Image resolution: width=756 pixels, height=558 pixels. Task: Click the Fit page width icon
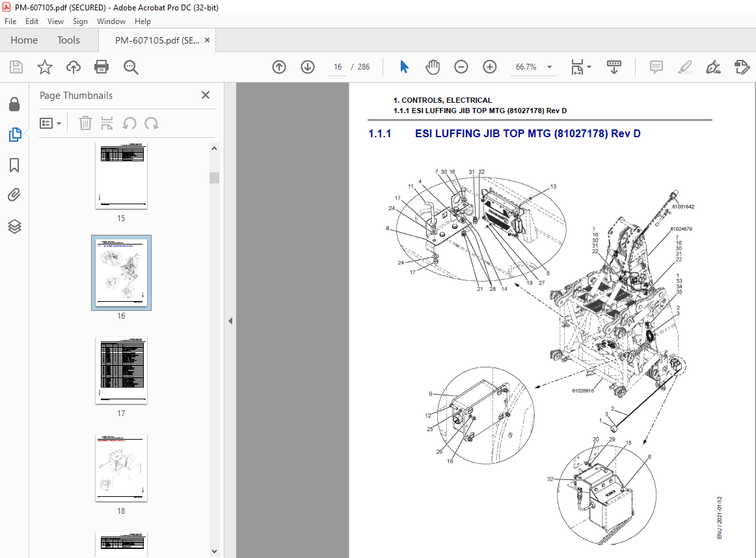[577, 67]
